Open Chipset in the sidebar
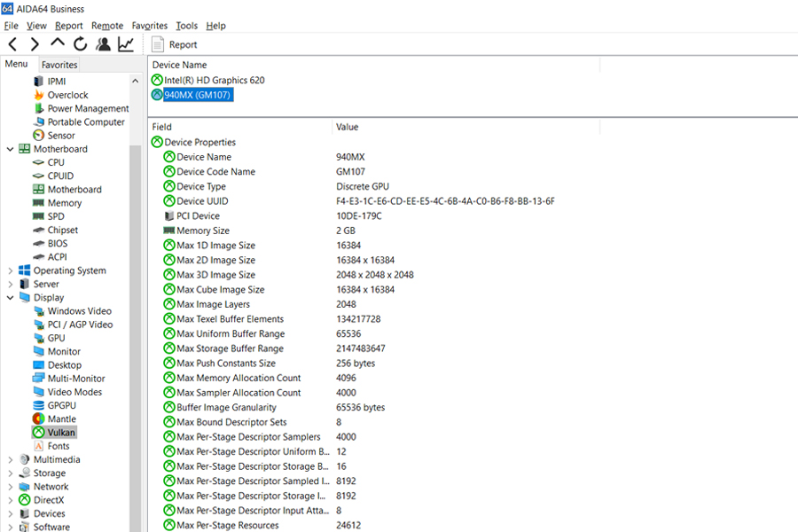 tap(63, 231)
